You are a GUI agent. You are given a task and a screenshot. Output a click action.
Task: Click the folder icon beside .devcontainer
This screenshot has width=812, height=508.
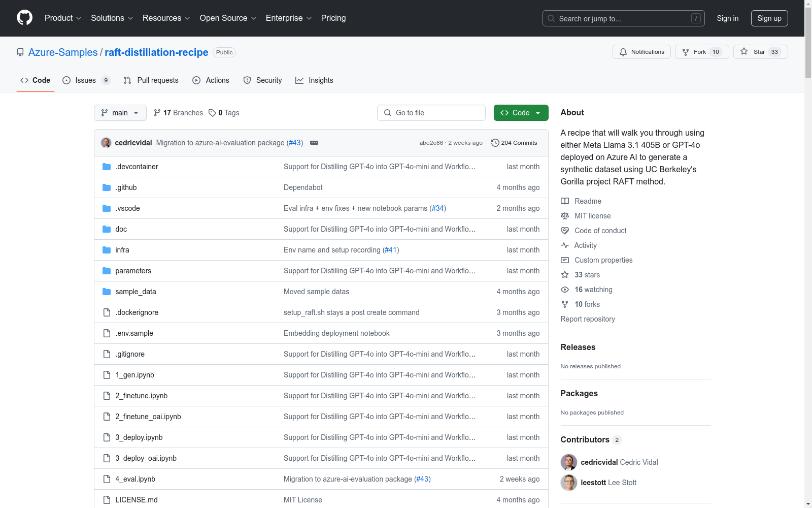[x=107, y=167]
